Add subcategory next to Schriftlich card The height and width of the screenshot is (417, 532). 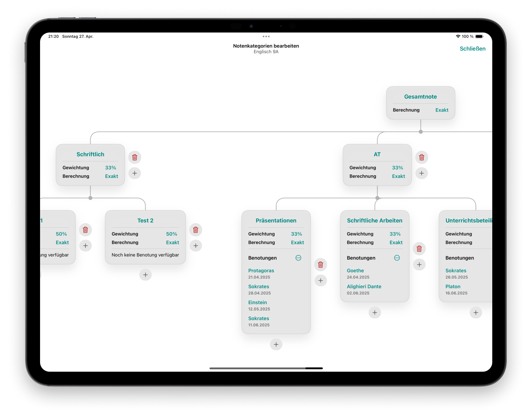coord(135,173)
